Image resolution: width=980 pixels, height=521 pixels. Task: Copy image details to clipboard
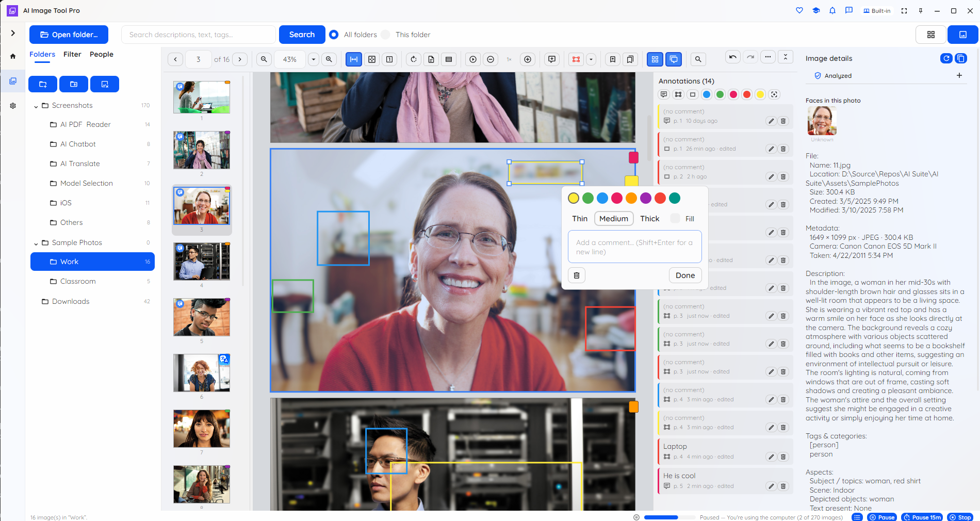coord(961,58)
